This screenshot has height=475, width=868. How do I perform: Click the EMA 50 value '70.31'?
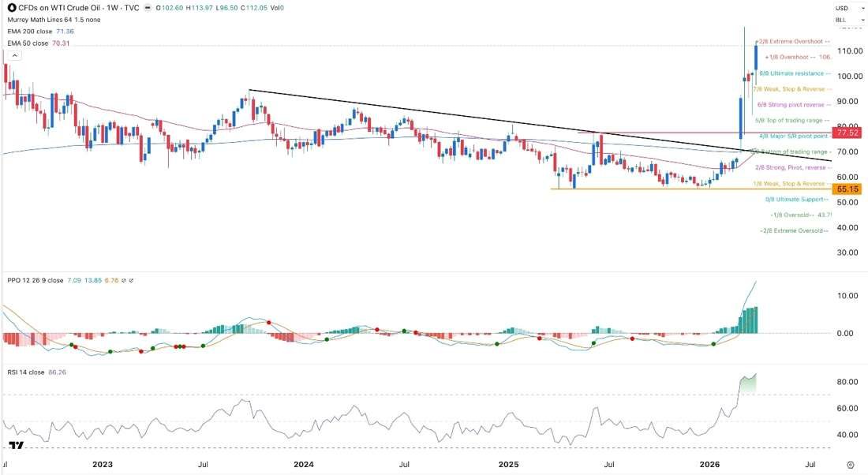tap(61, 43)
